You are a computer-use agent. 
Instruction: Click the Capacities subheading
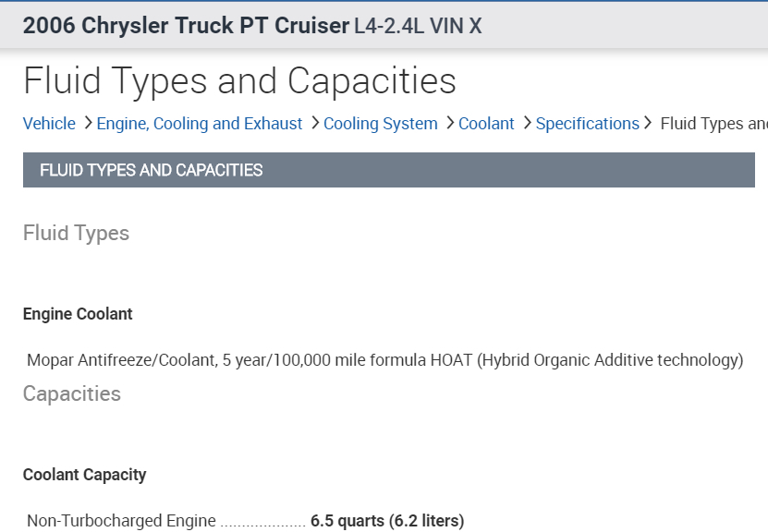coord(72,393)
